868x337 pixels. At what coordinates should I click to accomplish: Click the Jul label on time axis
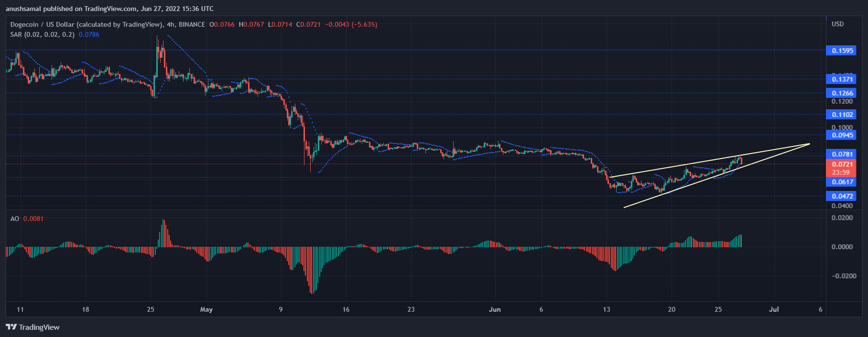click(x=774, y=309)
